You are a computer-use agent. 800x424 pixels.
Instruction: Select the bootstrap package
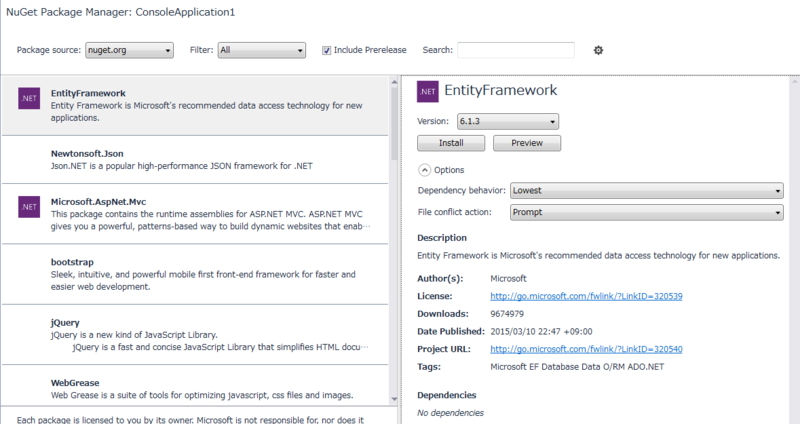point(195,274)
